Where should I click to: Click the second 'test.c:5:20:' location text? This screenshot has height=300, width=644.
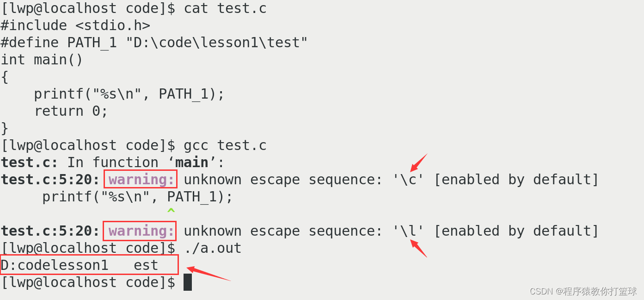pyautogui.click(x=50, y=231)
